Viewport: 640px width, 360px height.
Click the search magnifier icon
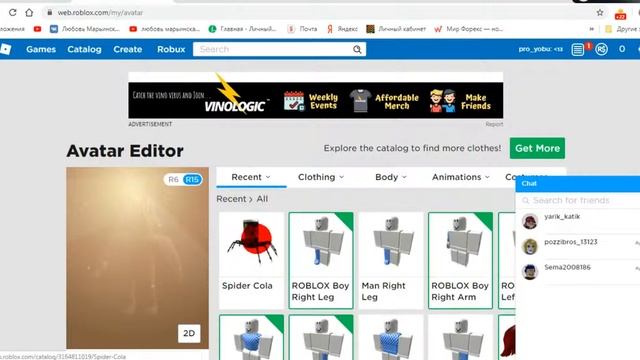pyautogui.click(x=357, y=49)
